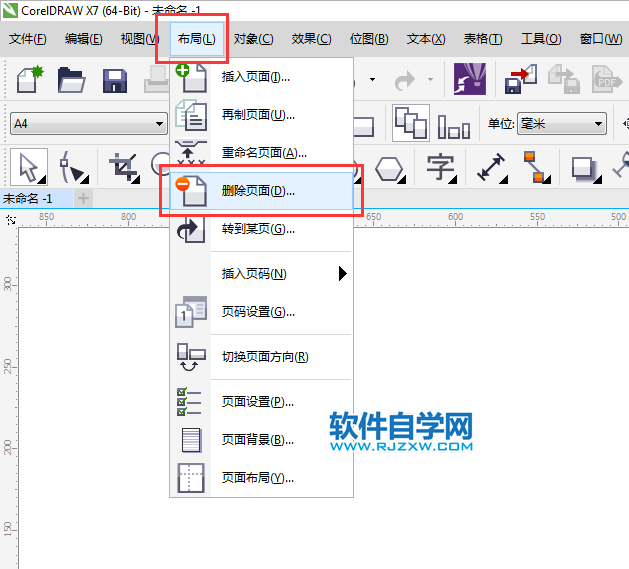This screenshot has height=569, width=629.
Task: Select the Connector tool
Action: 537,167
